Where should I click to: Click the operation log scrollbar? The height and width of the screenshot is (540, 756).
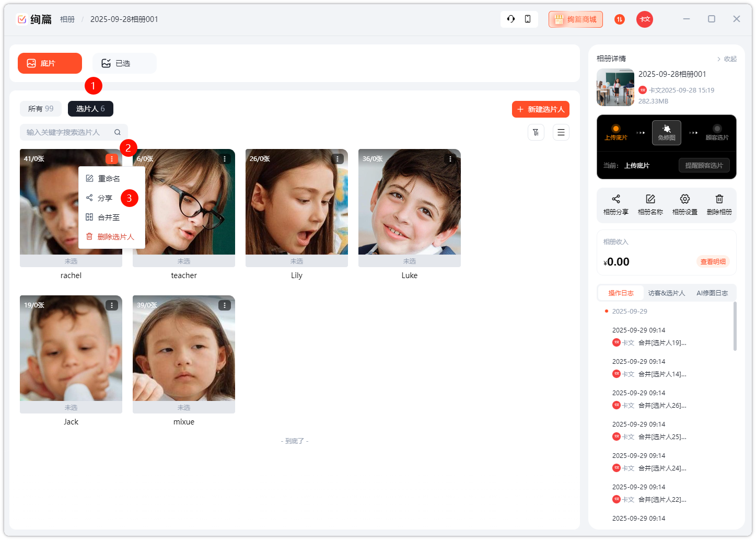735,327
